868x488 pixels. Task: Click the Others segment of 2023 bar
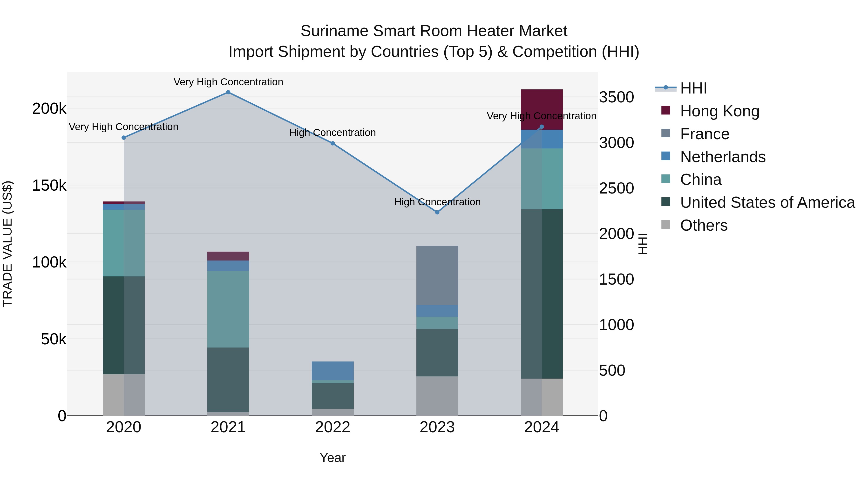437,396
